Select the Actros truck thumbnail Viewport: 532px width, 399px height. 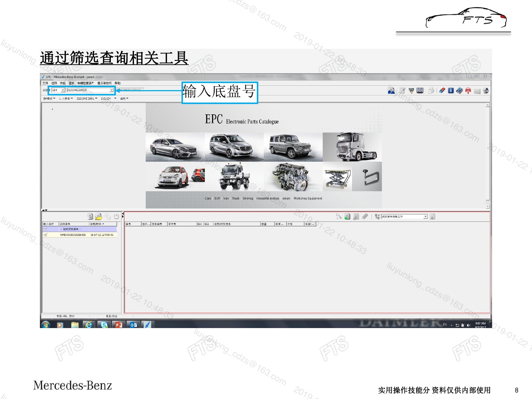point(352,147)
